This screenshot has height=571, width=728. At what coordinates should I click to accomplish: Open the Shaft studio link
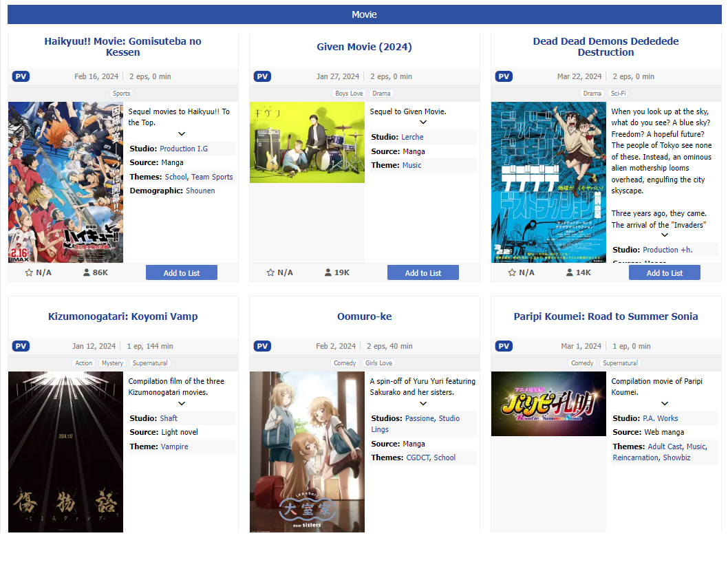pyautogui.click(x=169, y=418)
